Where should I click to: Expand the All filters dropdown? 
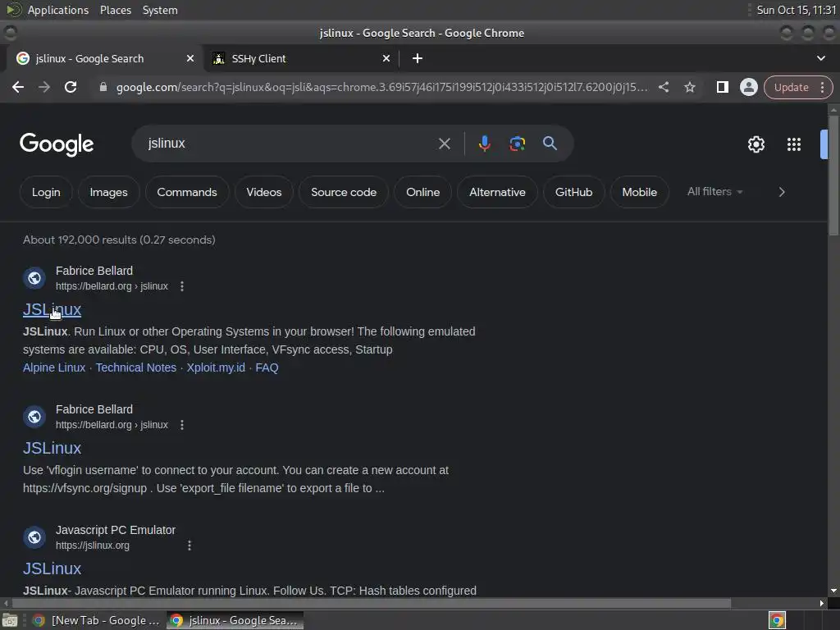click(714, 192)
